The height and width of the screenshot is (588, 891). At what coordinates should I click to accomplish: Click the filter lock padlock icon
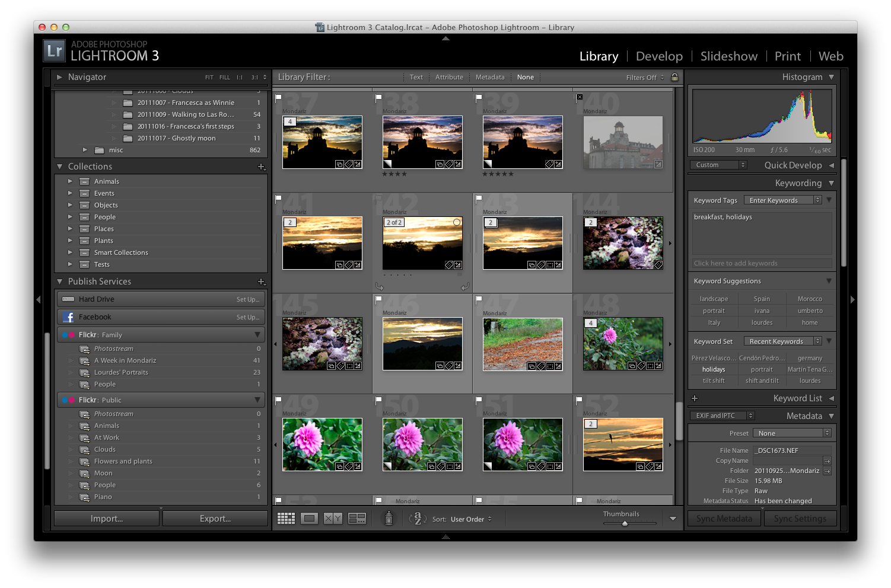coord(674,77)
